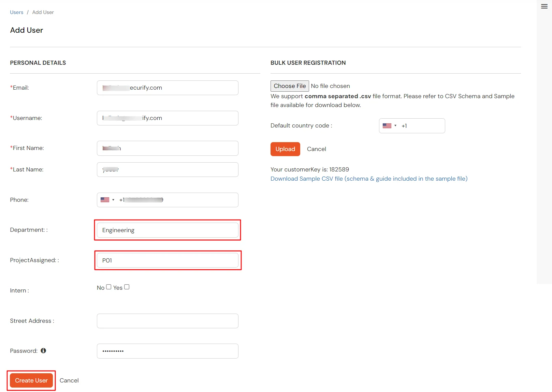Screen dimensions: 552x392
Task: Click the Password input field
Action: (x=167, y=351)
